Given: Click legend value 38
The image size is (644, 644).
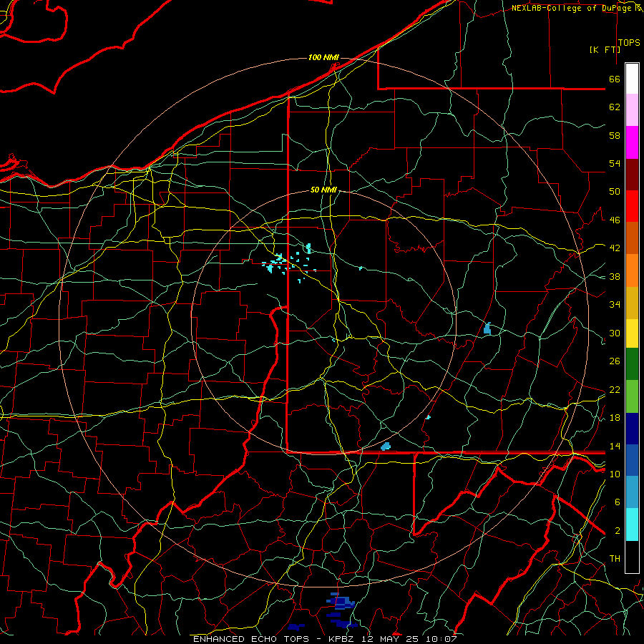Looking at the screenshot, I should coord(615,276).
